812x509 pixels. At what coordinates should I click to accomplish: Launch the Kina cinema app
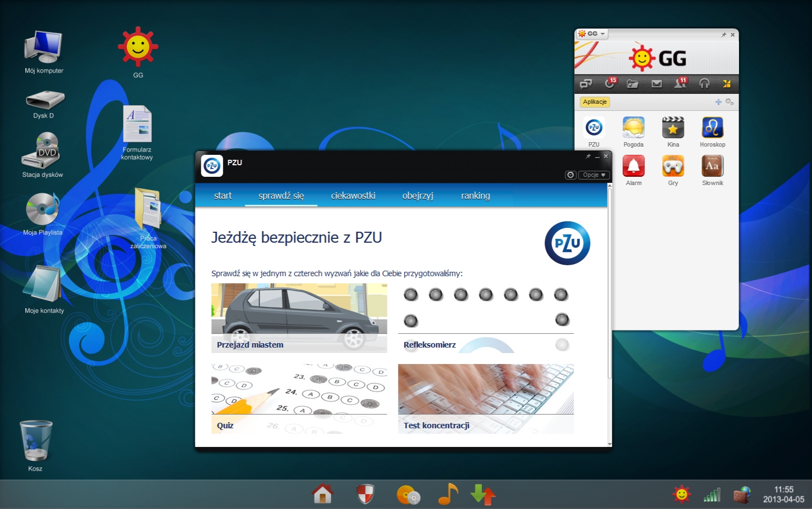pos(673,128)
